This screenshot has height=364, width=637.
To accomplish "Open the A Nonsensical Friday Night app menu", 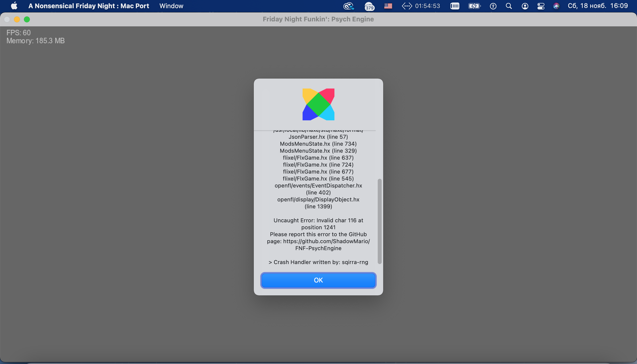I will [89, 6].
